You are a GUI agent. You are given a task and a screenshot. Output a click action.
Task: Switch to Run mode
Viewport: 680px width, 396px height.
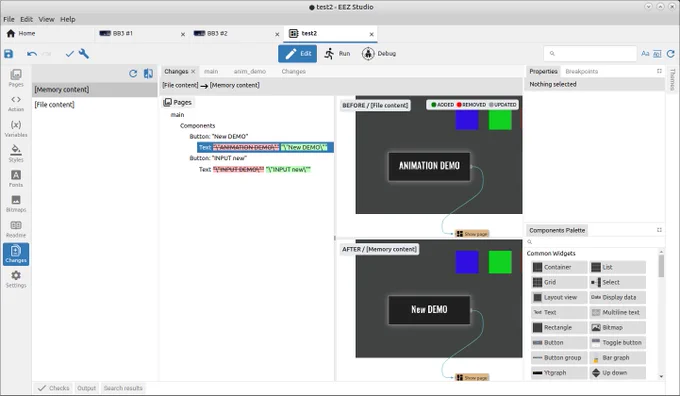pyautogui.click(x=337, y=54)
